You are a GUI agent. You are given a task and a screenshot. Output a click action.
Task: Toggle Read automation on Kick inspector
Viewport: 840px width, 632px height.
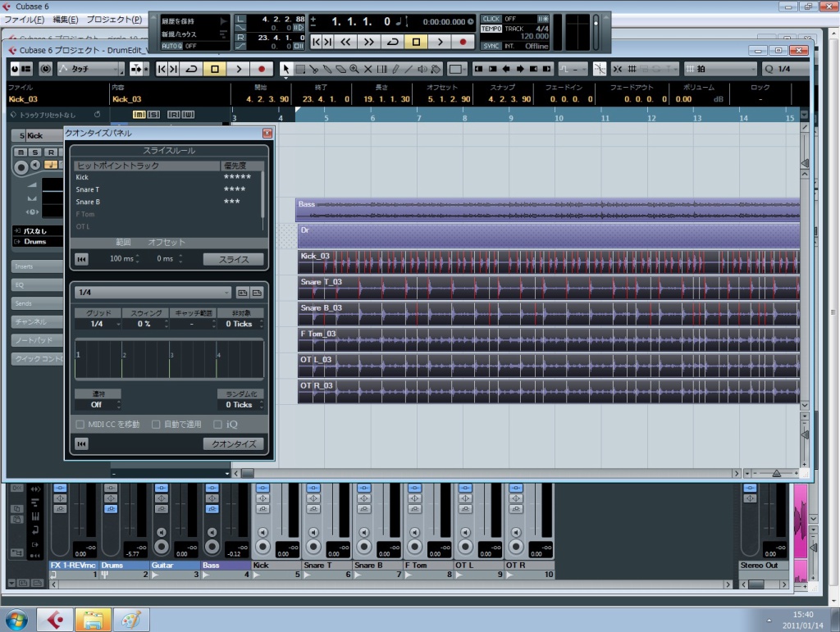click(x=50, y=152)
